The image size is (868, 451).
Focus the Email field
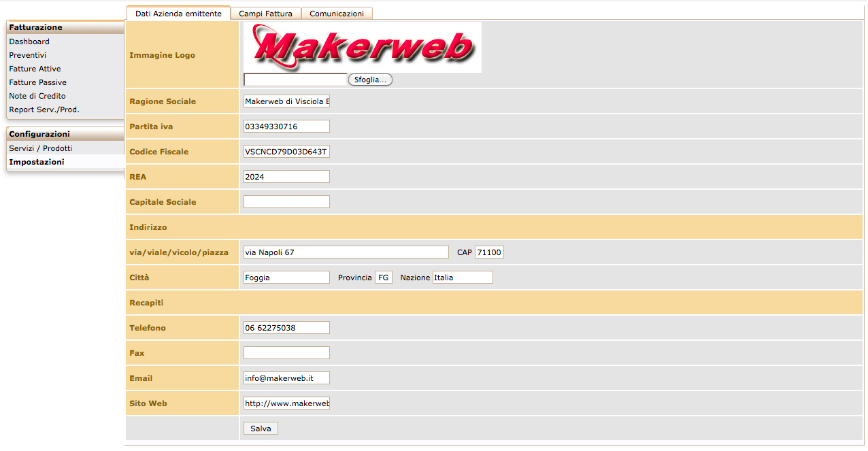286,378
